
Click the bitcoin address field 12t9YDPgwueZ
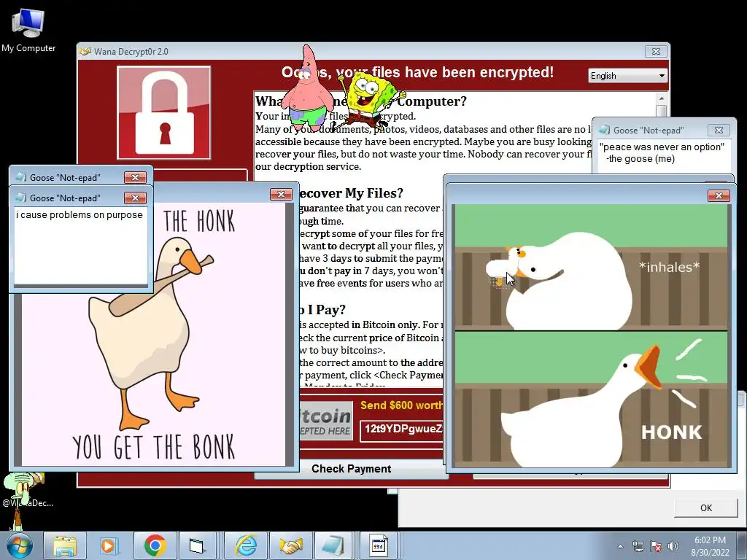[403, 429]
